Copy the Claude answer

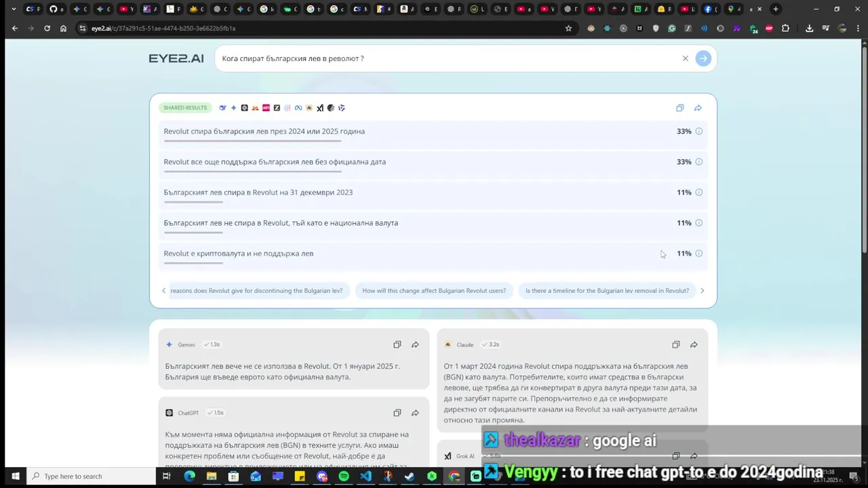pos(675,344)
